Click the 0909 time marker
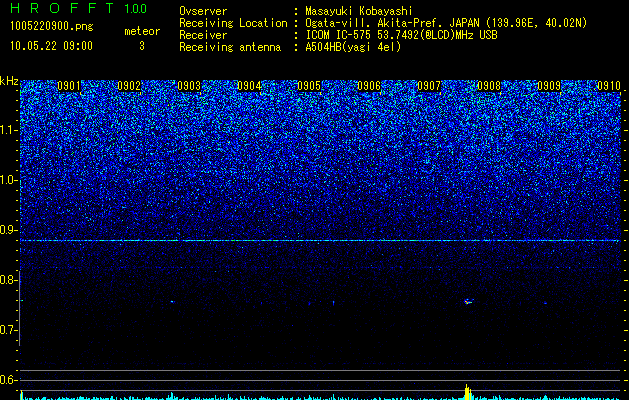Image resolution: width=629 pixels, height=400 pixels. (x=549, y=86)
